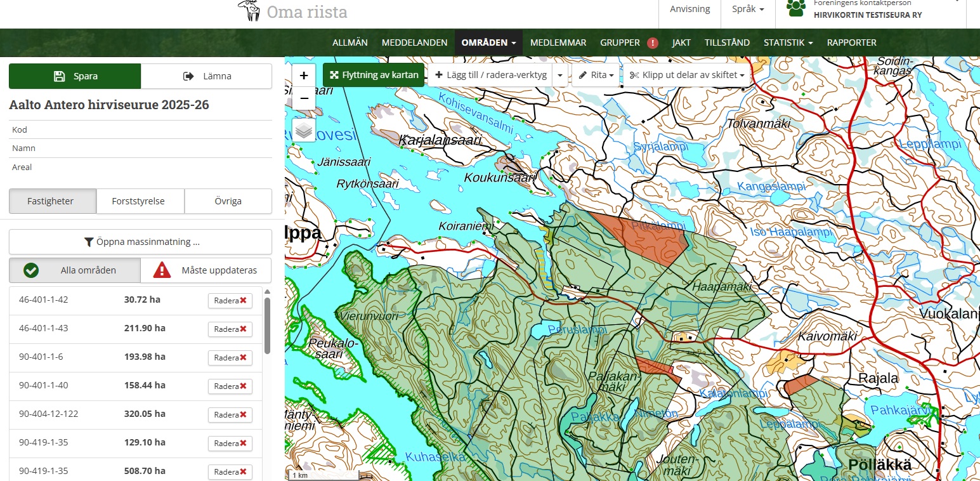Remove property 90-401-1-6 with Radera
Screen dimensions: 980x481
230,357
